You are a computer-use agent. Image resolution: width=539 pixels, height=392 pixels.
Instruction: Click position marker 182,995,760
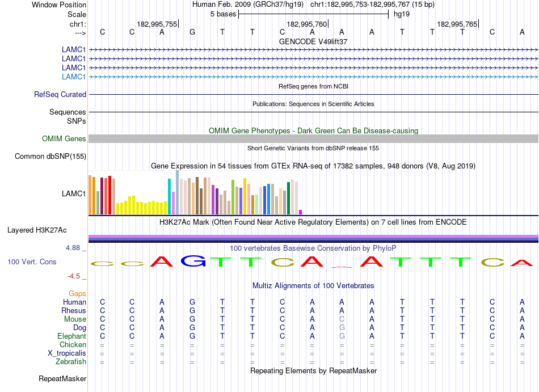click(307, 24)
